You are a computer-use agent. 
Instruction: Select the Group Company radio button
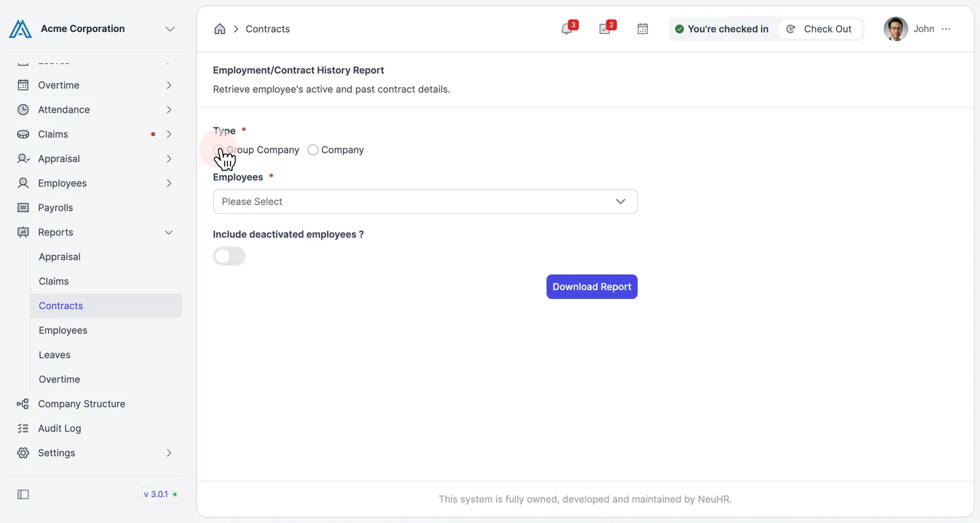218,150
